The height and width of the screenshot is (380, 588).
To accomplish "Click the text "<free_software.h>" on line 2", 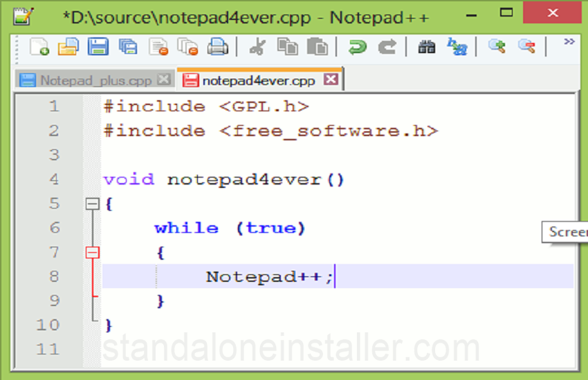I will tap(329, 131).
